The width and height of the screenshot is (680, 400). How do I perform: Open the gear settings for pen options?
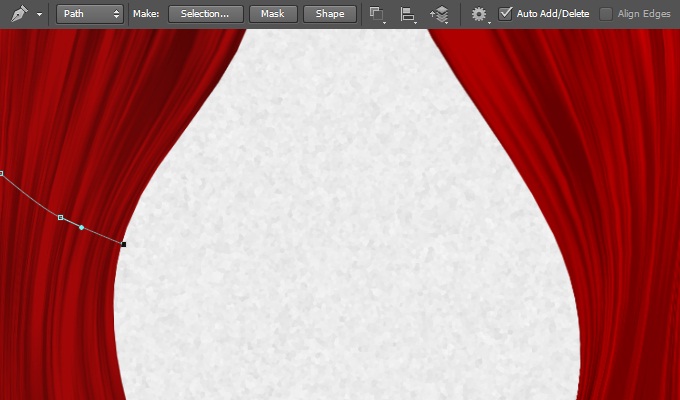click(479, 14)
